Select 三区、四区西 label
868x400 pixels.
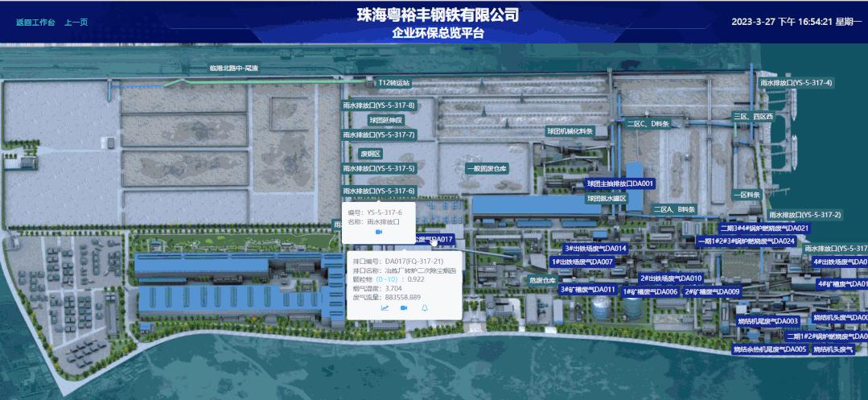point(753,117)
